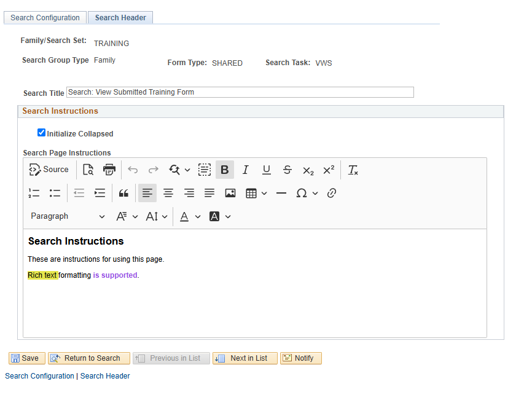Screen dimensions: 532x397
Task: Insert a bulleted list
Action: (x=55, y=193)
